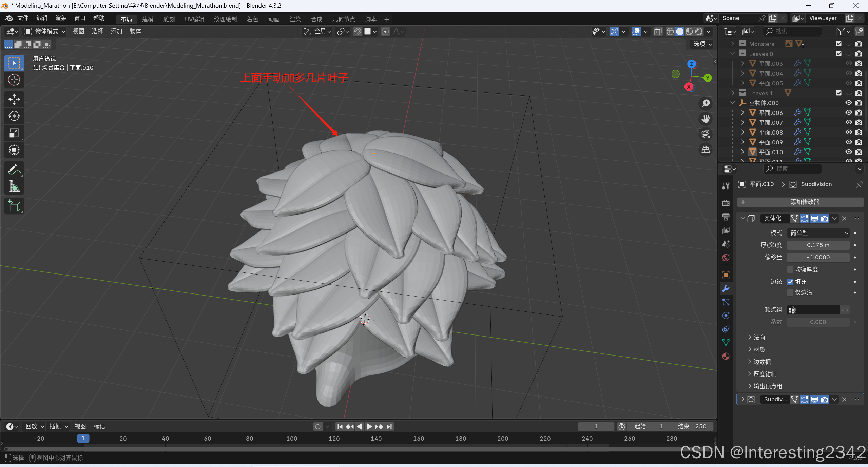868x467 pixels.
Task: Activate the Annotate pencil tool
Action: point(14,169)
